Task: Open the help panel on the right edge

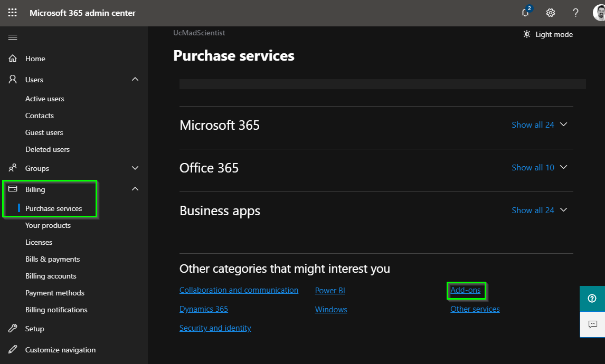Action: pos(592,299)
